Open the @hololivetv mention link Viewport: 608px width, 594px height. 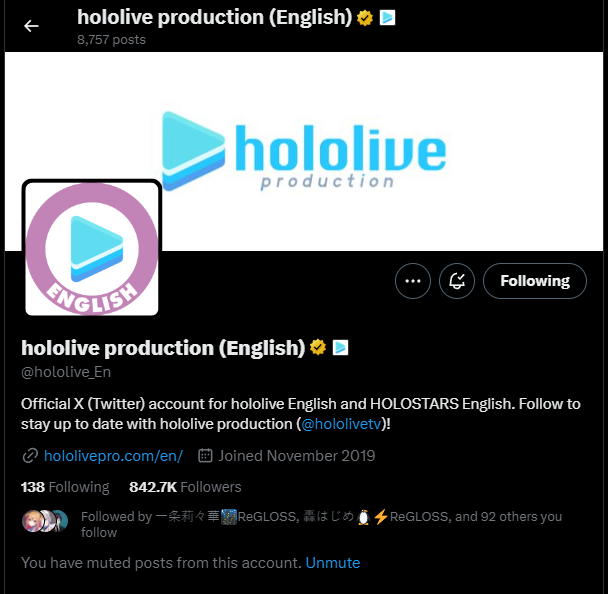(x=341, y=424)
